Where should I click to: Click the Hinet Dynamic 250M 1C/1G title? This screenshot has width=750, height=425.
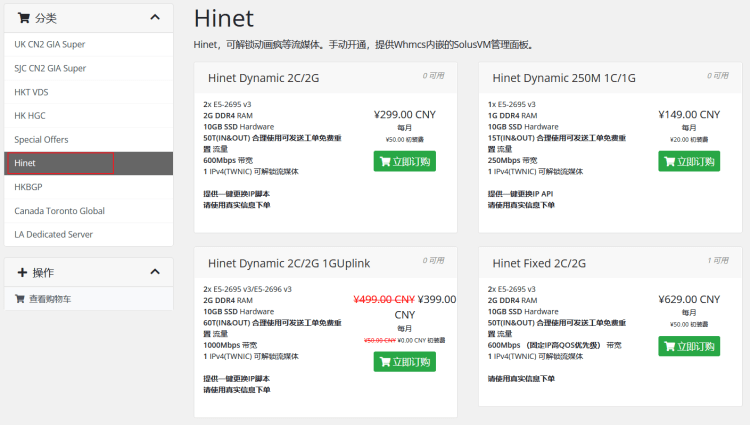click(x=564, y=78)
